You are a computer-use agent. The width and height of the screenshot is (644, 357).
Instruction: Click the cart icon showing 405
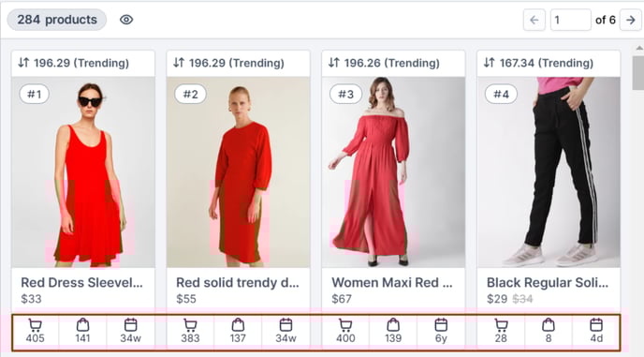click(35, 325)
